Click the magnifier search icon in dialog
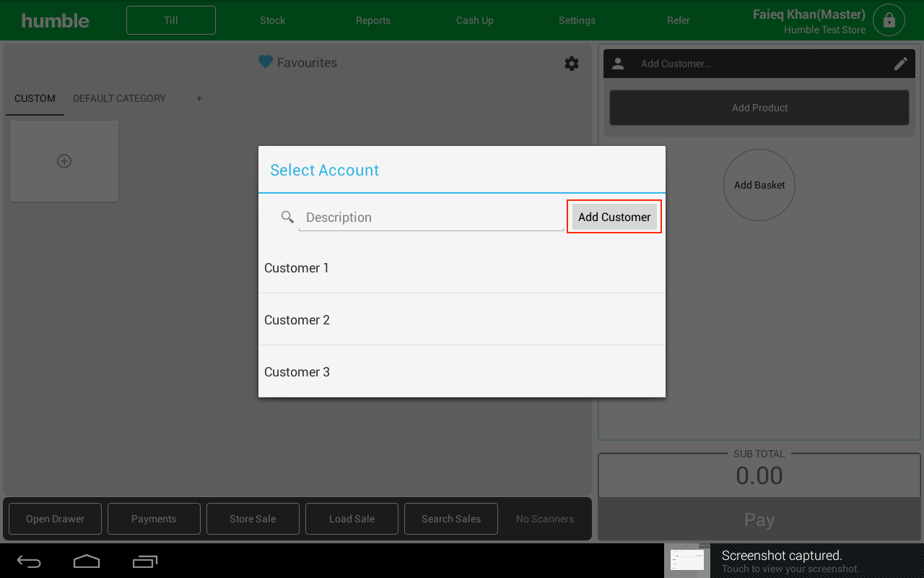Viewport: 924px width, 578px height. [287, 217]
